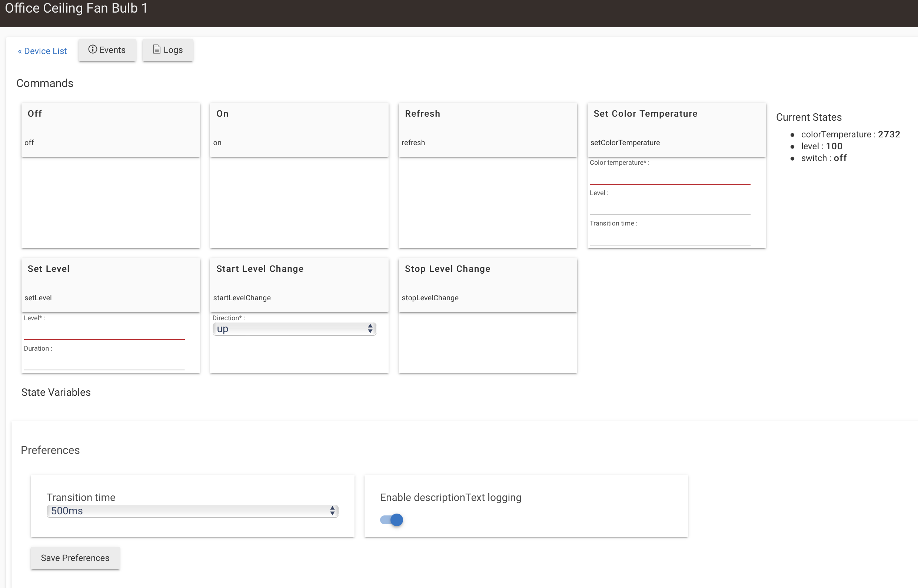Run the On command tile
Image resolution: width=918 pixels, height=588 pixels.
[299, 130]
